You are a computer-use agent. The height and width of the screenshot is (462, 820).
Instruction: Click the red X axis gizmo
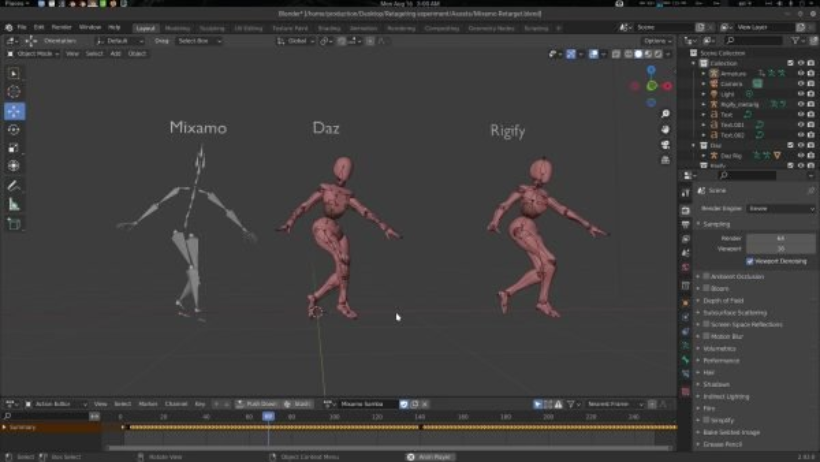668,86
